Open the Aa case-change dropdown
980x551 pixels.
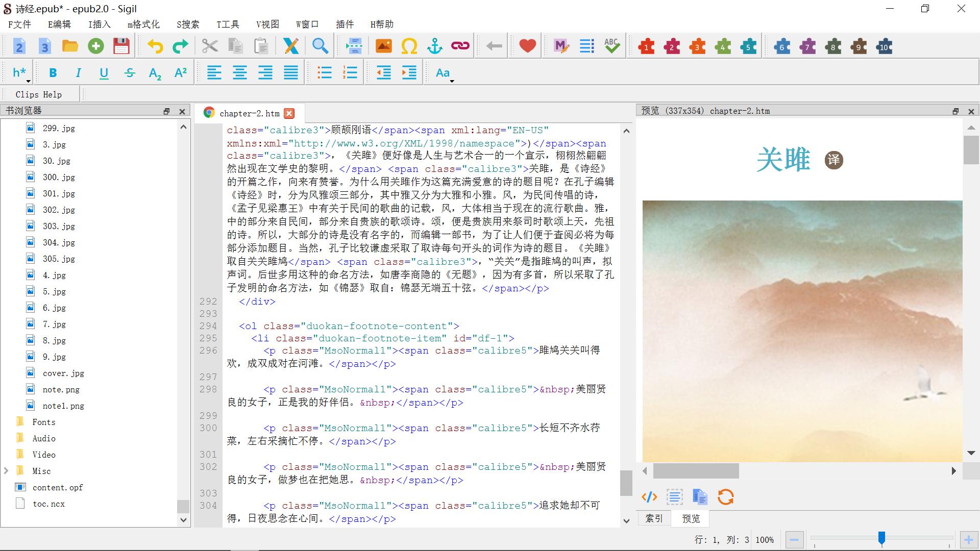pos(451,80)
